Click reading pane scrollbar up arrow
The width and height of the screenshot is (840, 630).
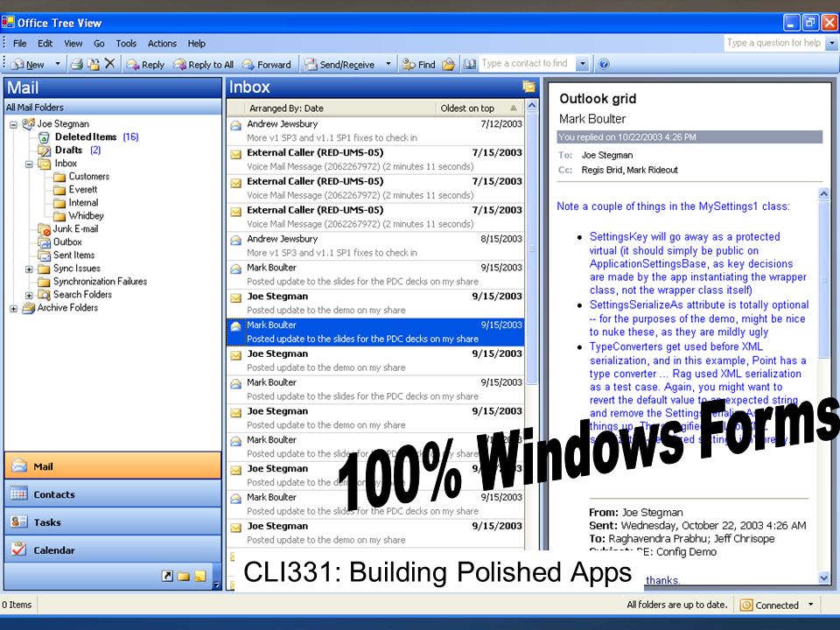click(824, 194)
